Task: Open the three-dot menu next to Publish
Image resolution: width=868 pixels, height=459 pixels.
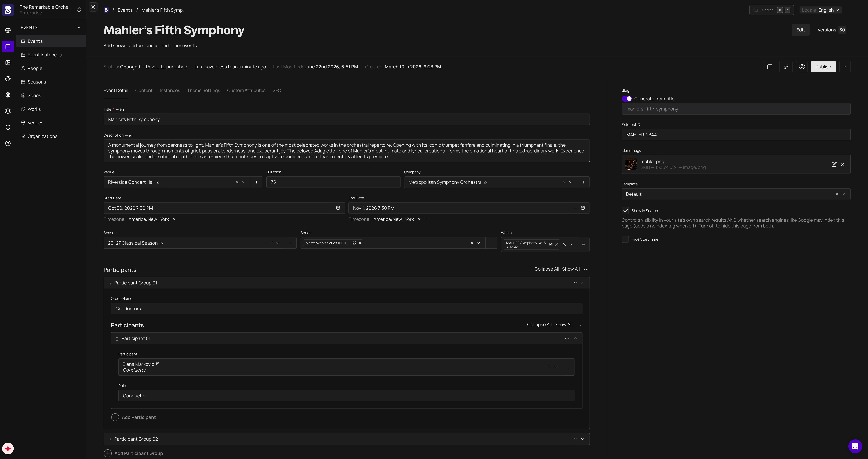Action: pos(845,67)
